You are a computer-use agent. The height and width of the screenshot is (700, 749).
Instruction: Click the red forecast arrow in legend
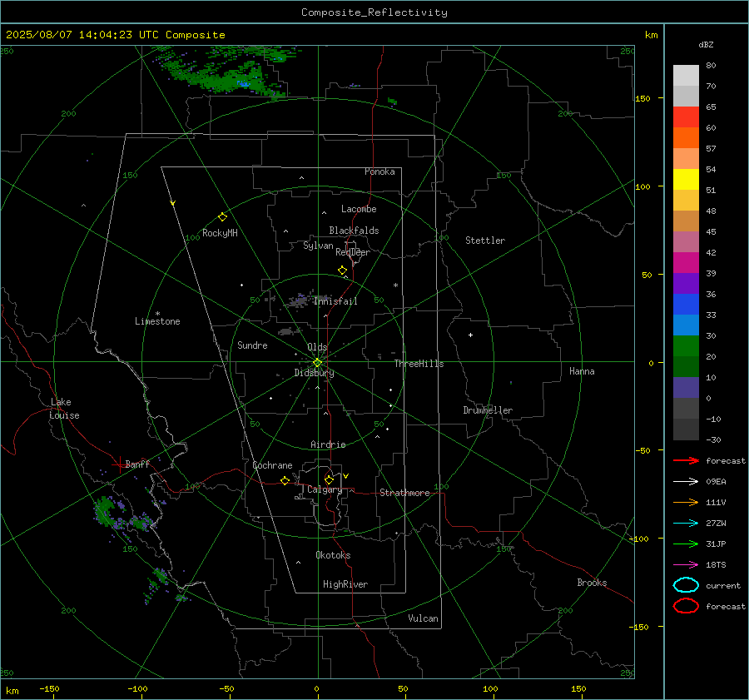tap(686, 460)
